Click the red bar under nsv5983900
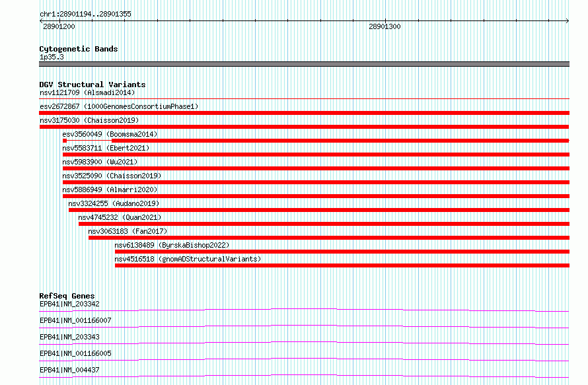This screenshot has height=385, width=588. coord(316,168)
